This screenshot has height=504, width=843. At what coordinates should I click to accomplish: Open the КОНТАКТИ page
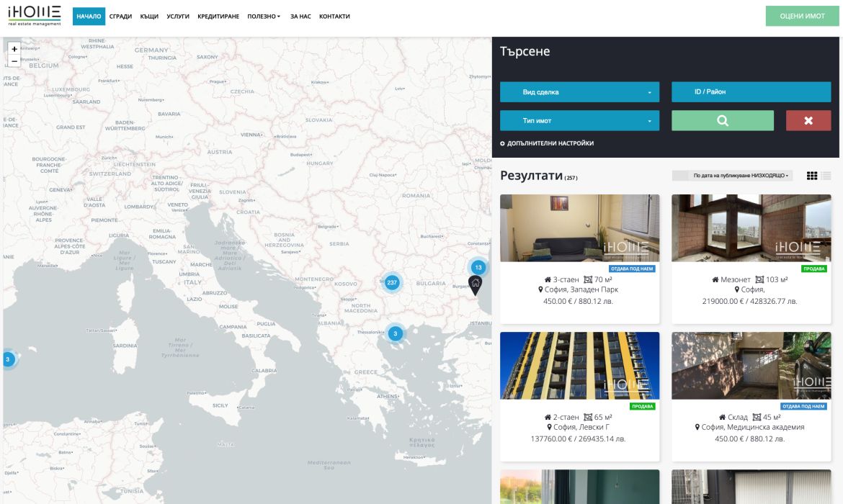click(334, 17)
